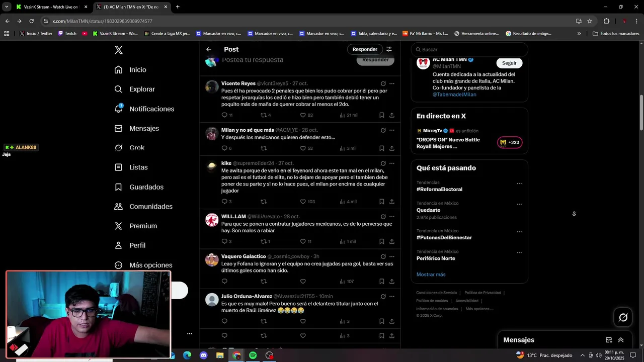
Task: Open more options on WILL.I.AM's reply
Action: (x=392, y=217)
